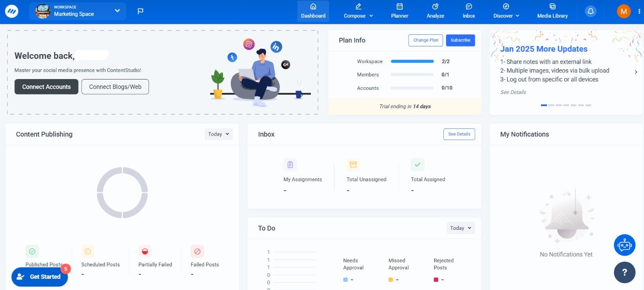Open the kebab menu in the top bar
The height and width of the screenshot is (290, 644).
click(640, 11)
